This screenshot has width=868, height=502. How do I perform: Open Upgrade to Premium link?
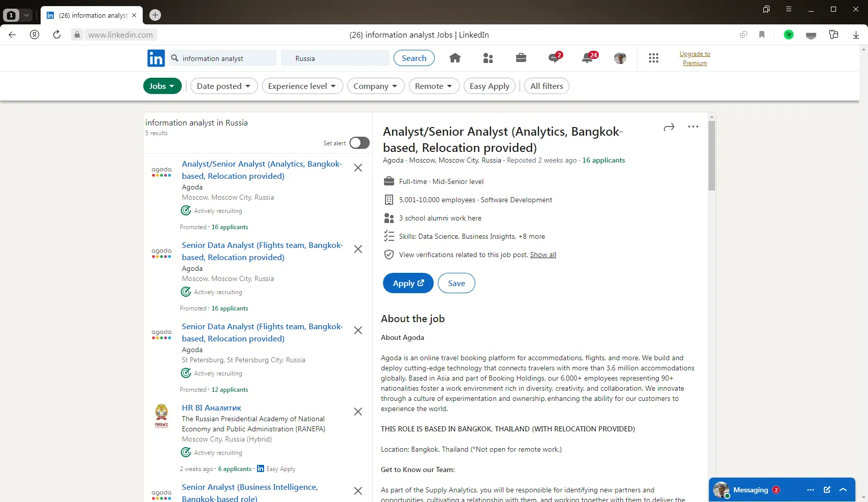(x=695, y=58)
